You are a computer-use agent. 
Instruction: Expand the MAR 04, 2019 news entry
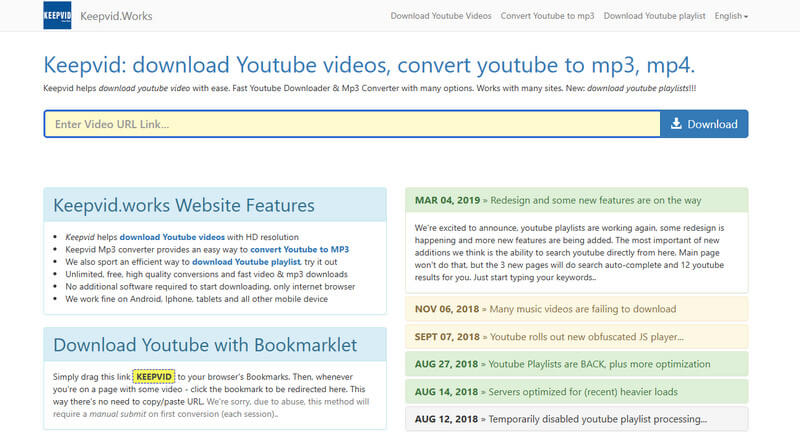coord(577,200)
